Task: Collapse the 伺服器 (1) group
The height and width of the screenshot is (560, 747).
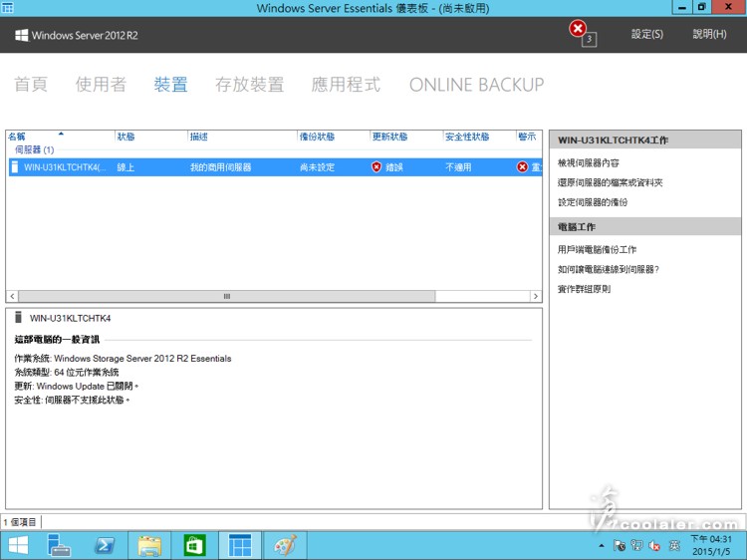Action: tap(34, 149)
